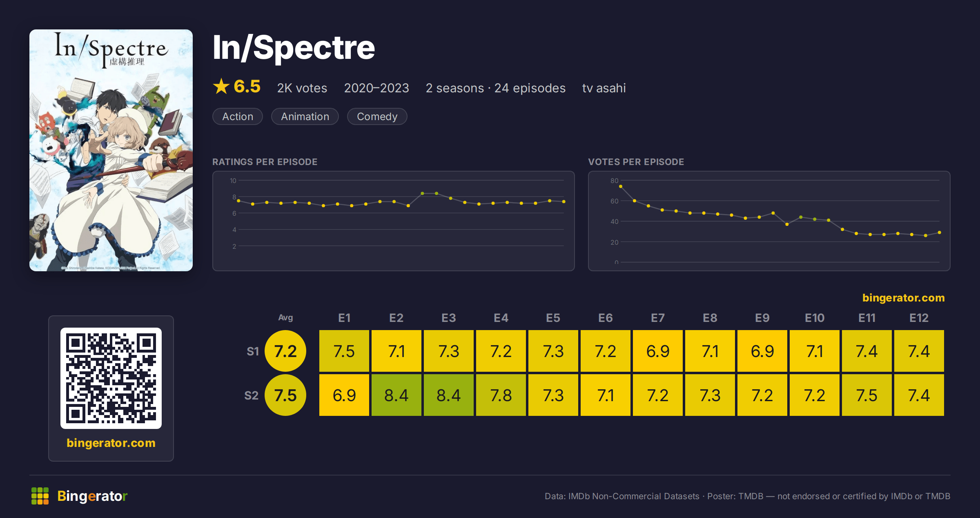
Task: Click the Bingerator grid logo icon
Action: (40, 496)
